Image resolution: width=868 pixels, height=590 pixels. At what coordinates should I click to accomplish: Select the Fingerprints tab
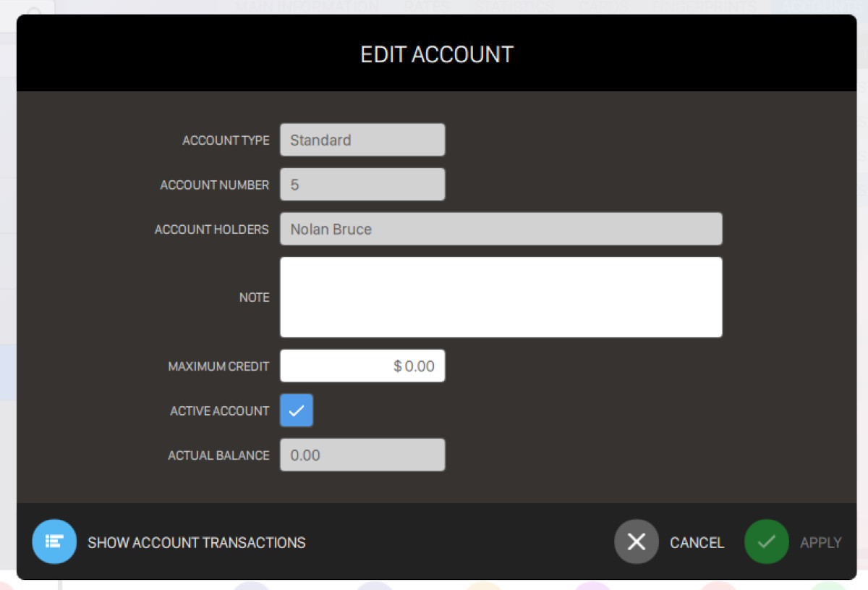point(705,7)
